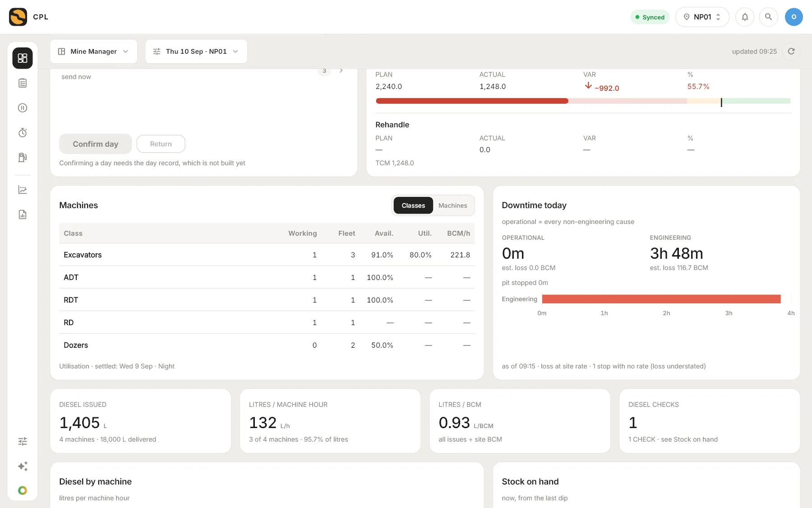This screenshot has width=812, height=508.
Task: Click the refresh icon beside updated 09:25
Action: pyautogui.click(x=791, y=51)
